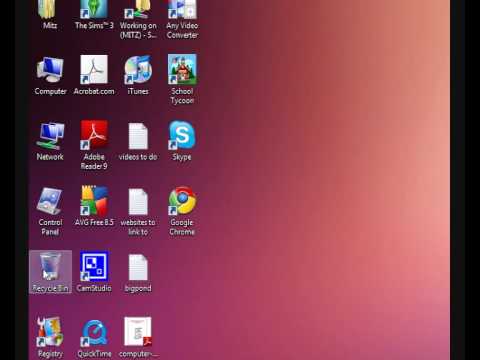
Task: Select the Adobe Reader 9 shortcut
Action: tap(94, 145)
